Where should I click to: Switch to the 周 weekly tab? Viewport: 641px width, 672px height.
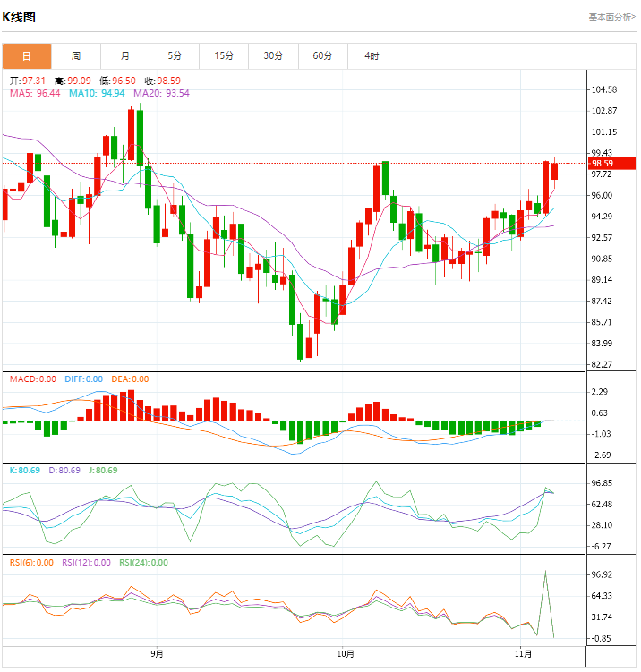pyautogui.click(x=76, y=56)
